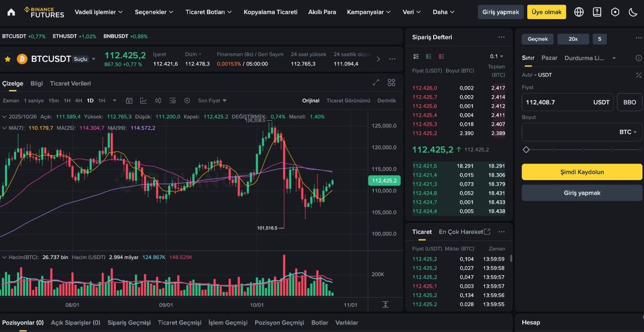Image resolution: width=644 pixels, height=332 pixels.
Task: Select the technical indicators icon
Action: pyautogui.click(x=143, y=101)
